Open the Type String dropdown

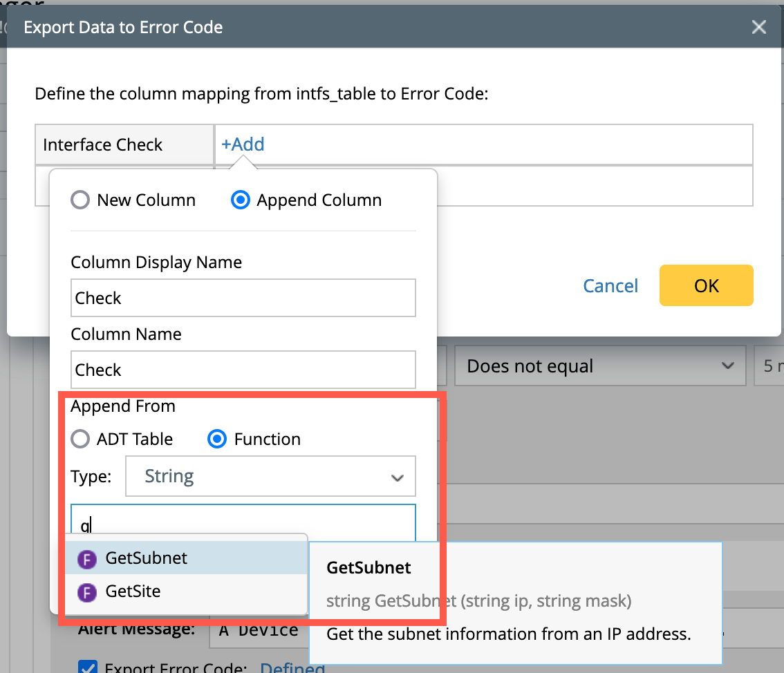click(x=270, y=476)
